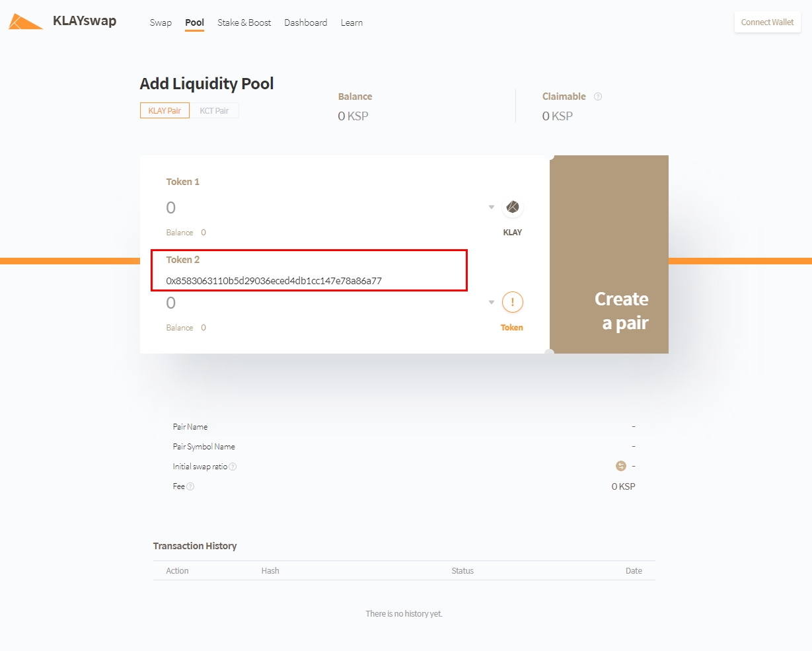Screen dimensions: 812x651
Task: Click the Token 2 amount field
Action: [324, 303]
